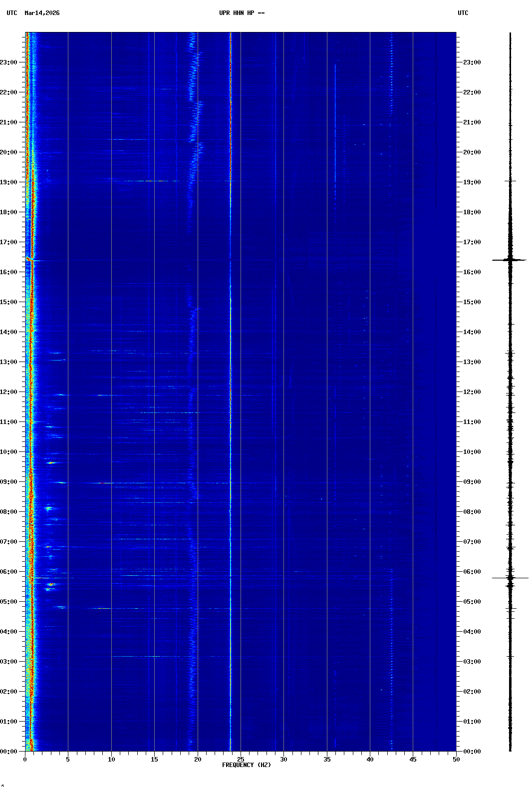Click the Mar14,2026 date label
This screenshot has height=791, width=532.
point(42,13)
